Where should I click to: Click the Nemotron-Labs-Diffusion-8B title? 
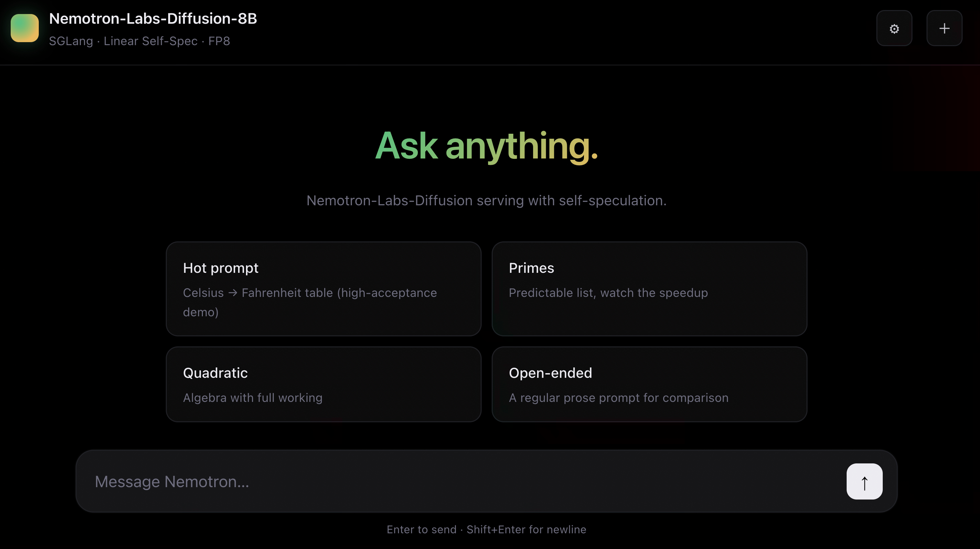tap(153, 19)
